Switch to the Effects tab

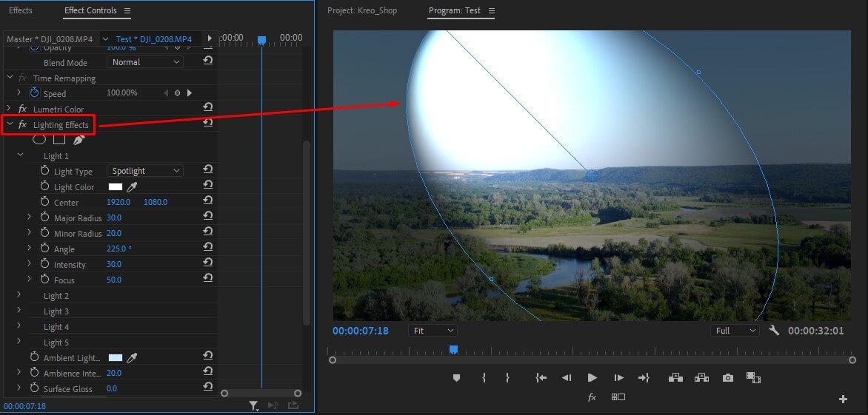[21, 10]
